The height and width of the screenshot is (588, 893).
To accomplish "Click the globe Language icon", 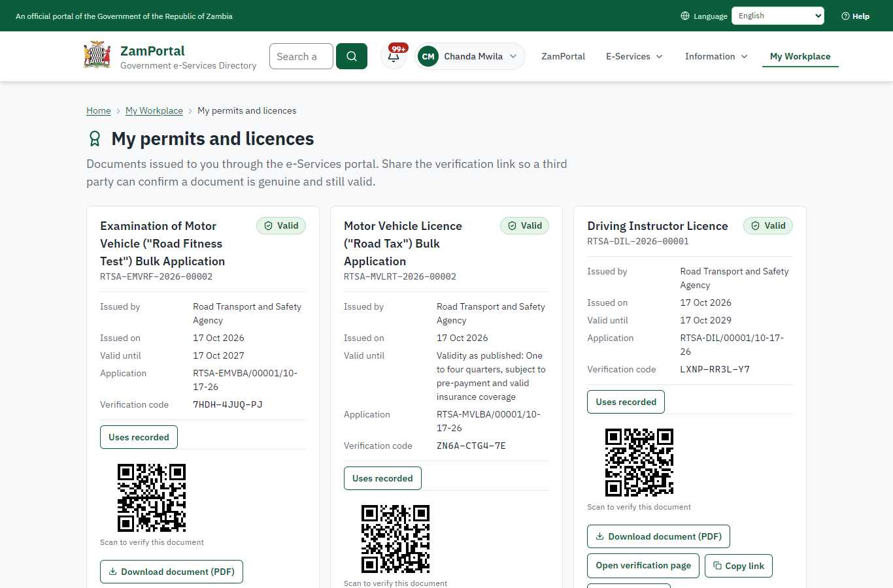I will [685, 16].
